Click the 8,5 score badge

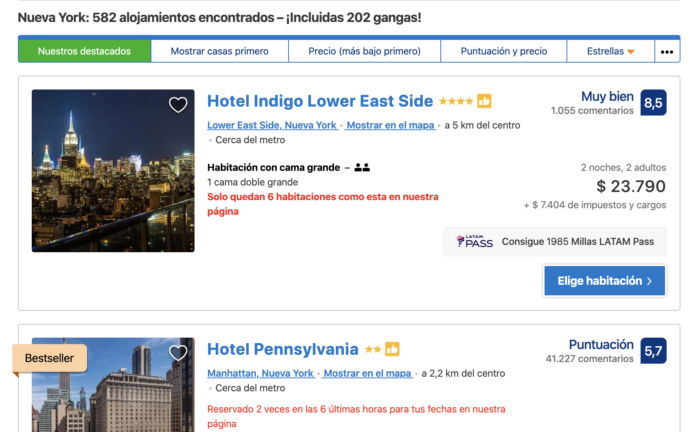pos(653,102)
